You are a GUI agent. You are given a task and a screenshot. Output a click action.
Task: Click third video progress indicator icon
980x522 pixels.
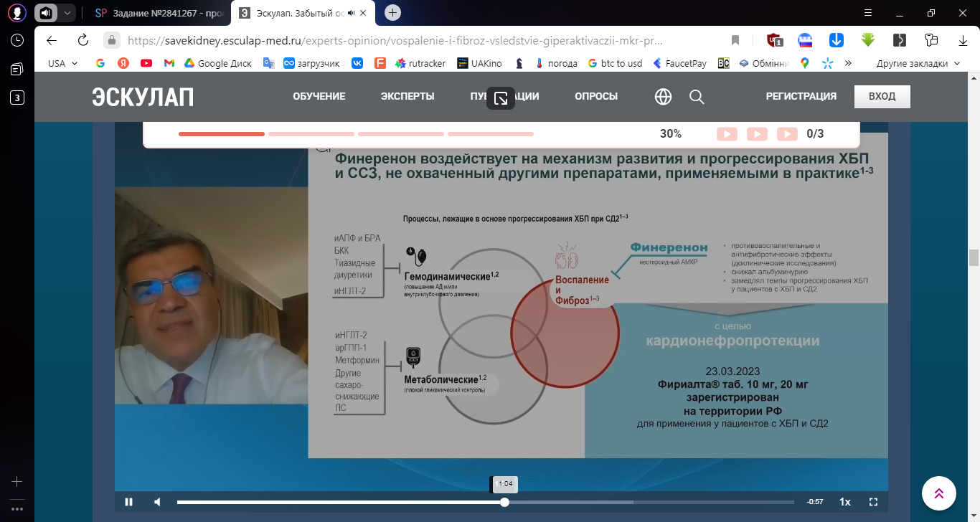(x=787, y=134)
